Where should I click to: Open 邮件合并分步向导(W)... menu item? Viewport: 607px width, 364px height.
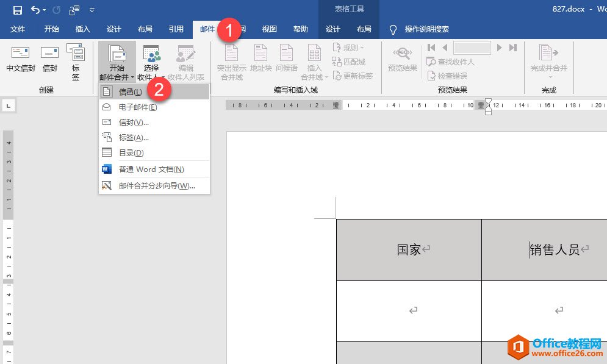tap(154, 186)
